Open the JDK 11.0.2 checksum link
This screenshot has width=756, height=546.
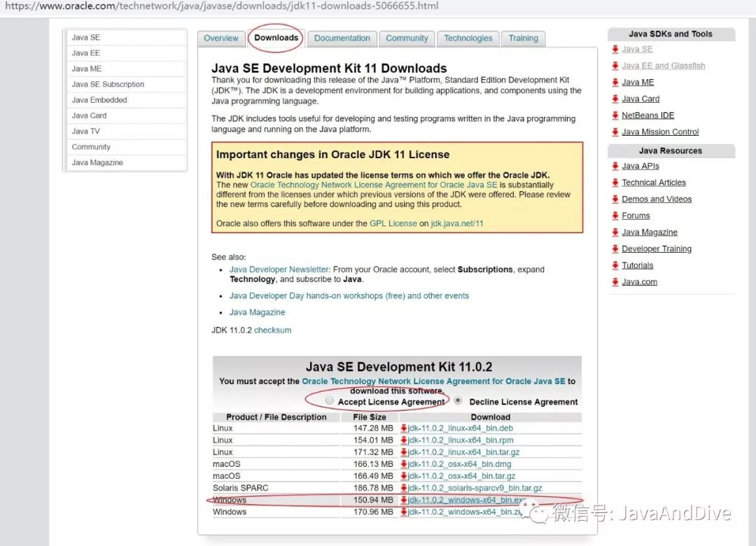tap(273, 330)
